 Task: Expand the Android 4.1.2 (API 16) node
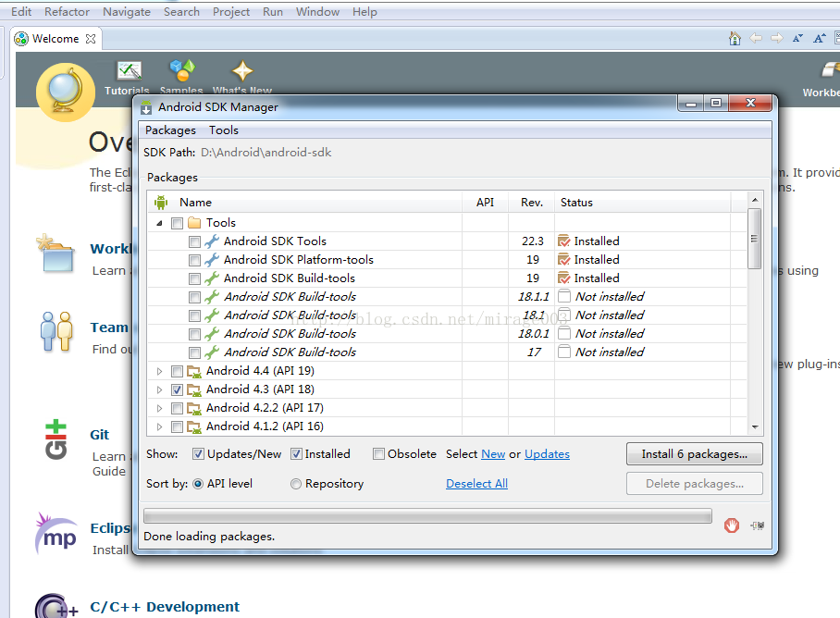160,426
